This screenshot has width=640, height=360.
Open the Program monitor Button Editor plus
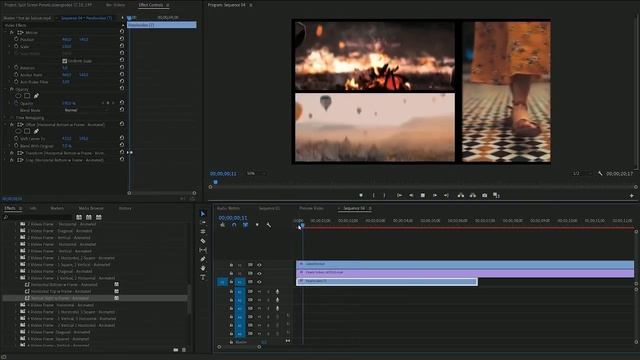click(x=631, y=196)
